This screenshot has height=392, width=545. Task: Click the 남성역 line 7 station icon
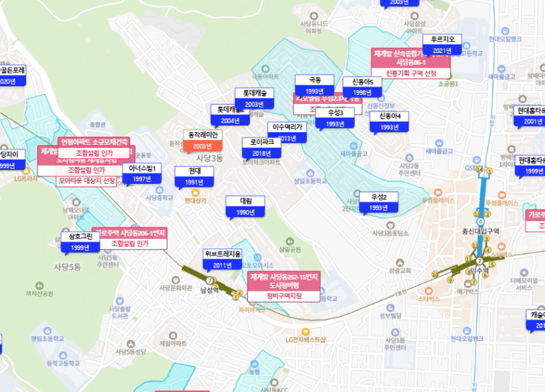tap(209, 281)
